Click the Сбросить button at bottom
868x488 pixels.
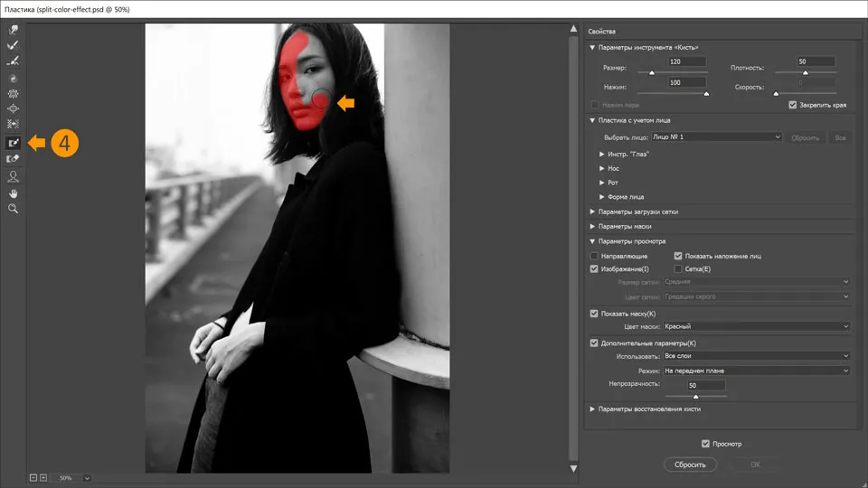click(x=690, y=465)
